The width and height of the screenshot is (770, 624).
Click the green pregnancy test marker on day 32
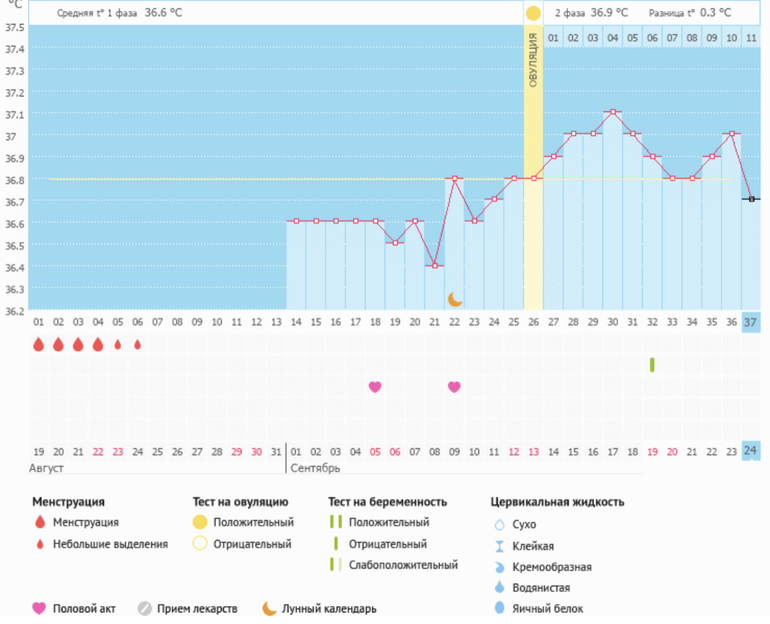(652, 365)
